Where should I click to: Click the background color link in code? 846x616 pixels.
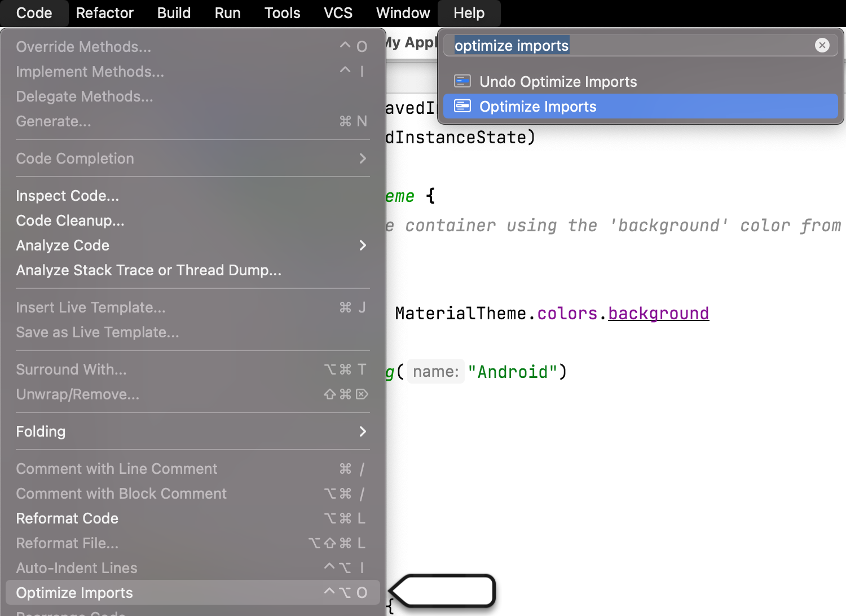[658, 313]
